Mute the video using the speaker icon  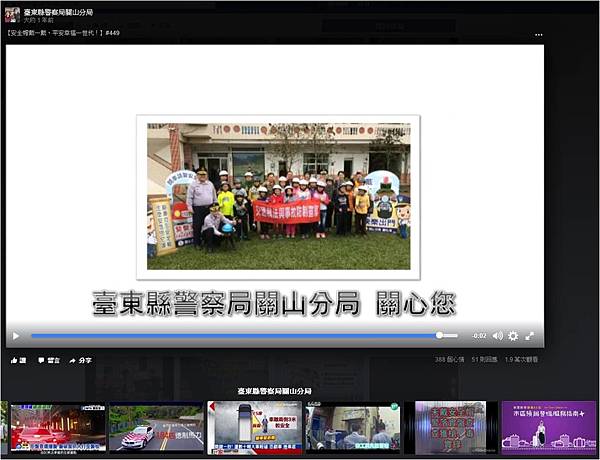[x=497, y=336]
